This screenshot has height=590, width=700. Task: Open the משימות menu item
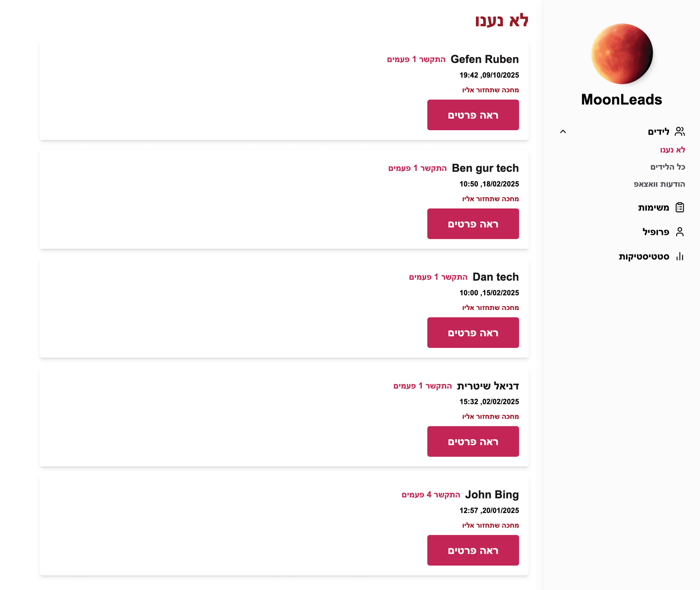pos(653,208)
